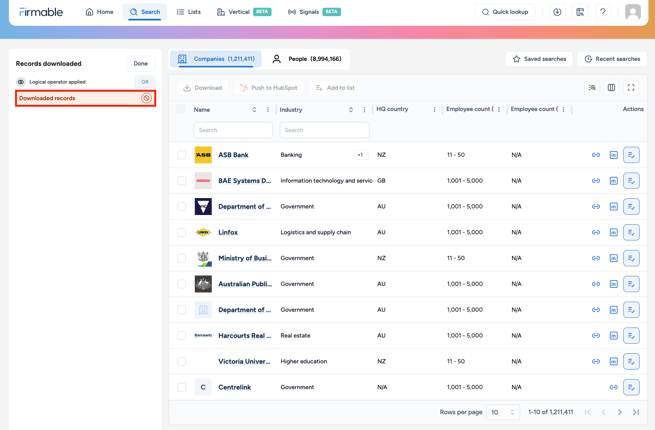Viewport: 655px width, 430px height.
Task: Click the Done button
Action: [x=141, y=64]
